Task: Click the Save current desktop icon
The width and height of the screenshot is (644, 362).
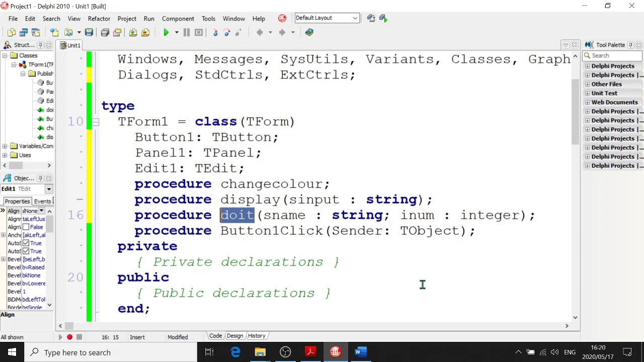Action: (x=371, y=18)
